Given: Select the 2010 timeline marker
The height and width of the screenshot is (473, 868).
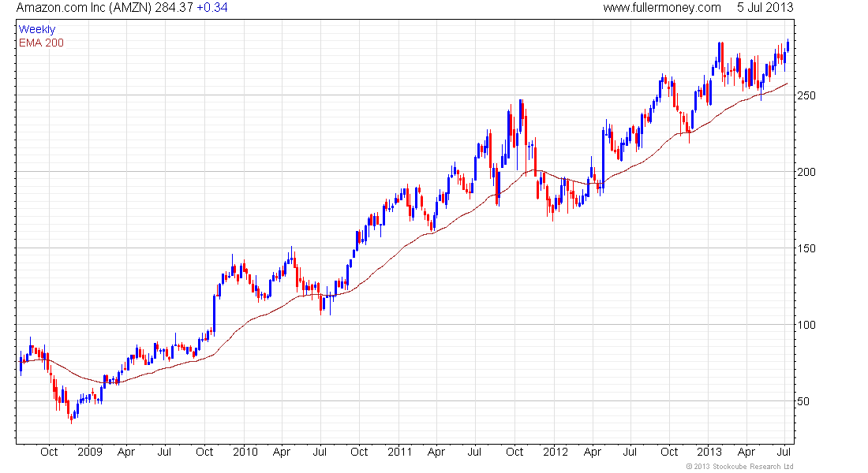Looking at the screenshot, I should click(x=245, y=452).
